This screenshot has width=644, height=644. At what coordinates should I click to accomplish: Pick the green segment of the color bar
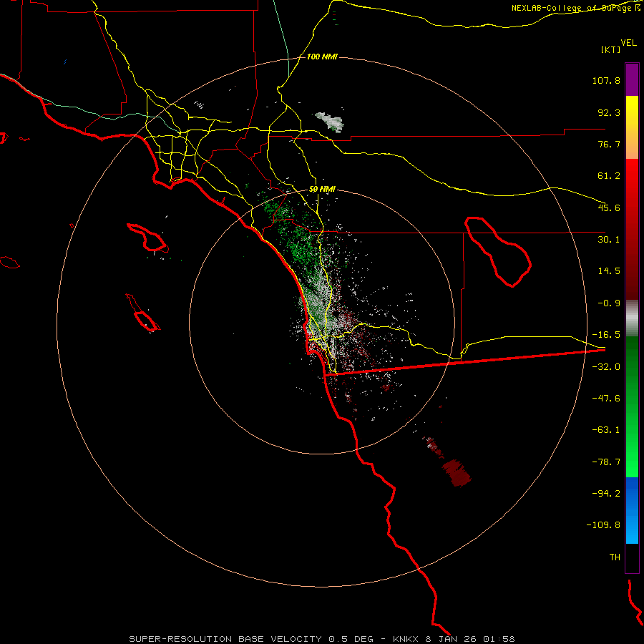[632, 406]
